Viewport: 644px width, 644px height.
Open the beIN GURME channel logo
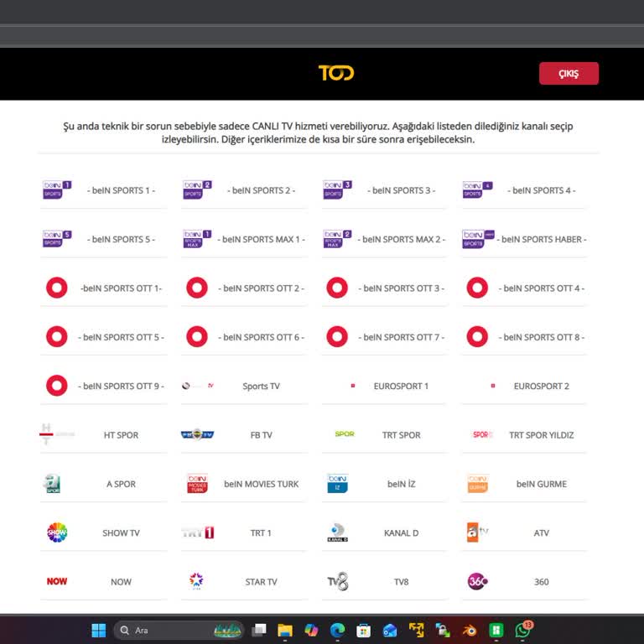click(x=477, y=483)
